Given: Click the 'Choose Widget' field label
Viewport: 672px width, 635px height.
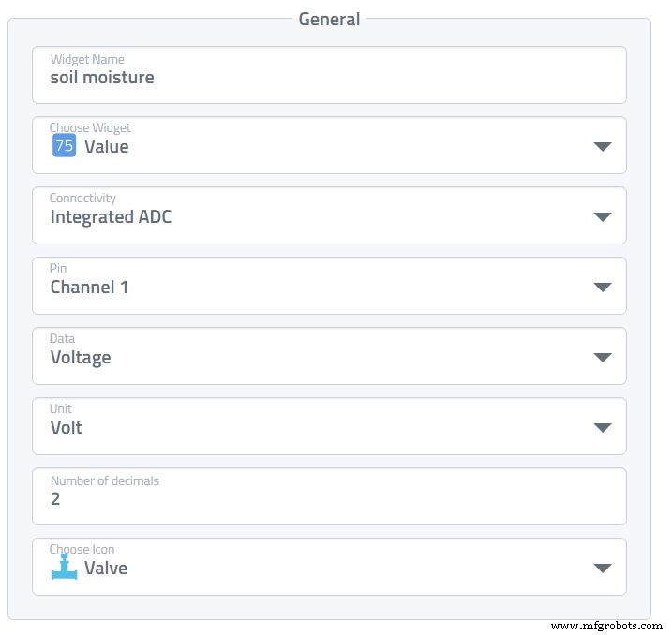Looking at the screenshot, I should click(x=90, y=128).
